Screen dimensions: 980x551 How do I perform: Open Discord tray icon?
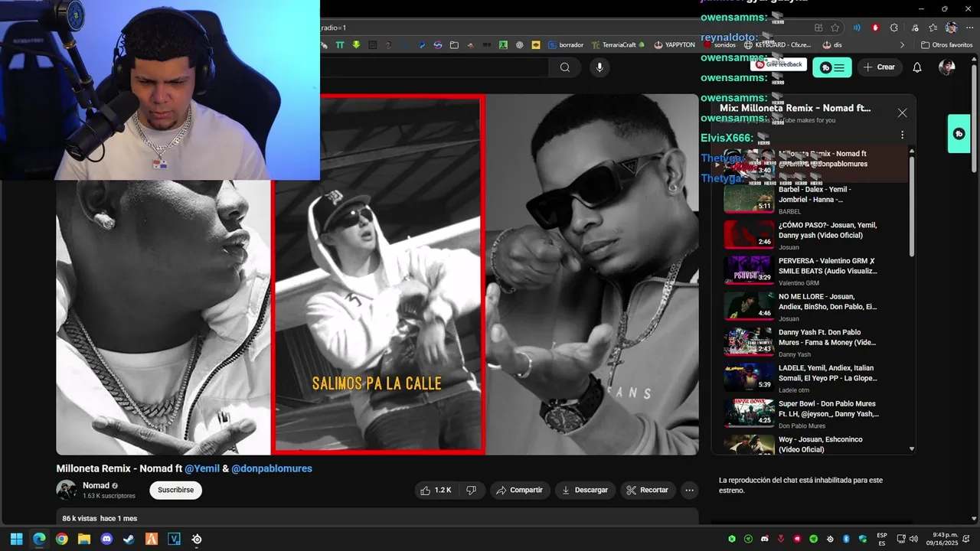[764, 539]
